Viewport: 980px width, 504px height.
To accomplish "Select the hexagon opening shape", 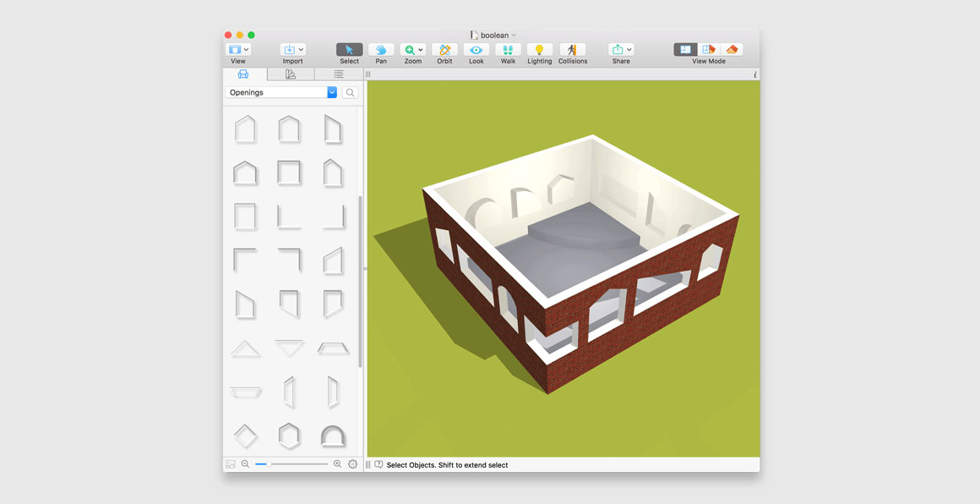I will point(289,436).
